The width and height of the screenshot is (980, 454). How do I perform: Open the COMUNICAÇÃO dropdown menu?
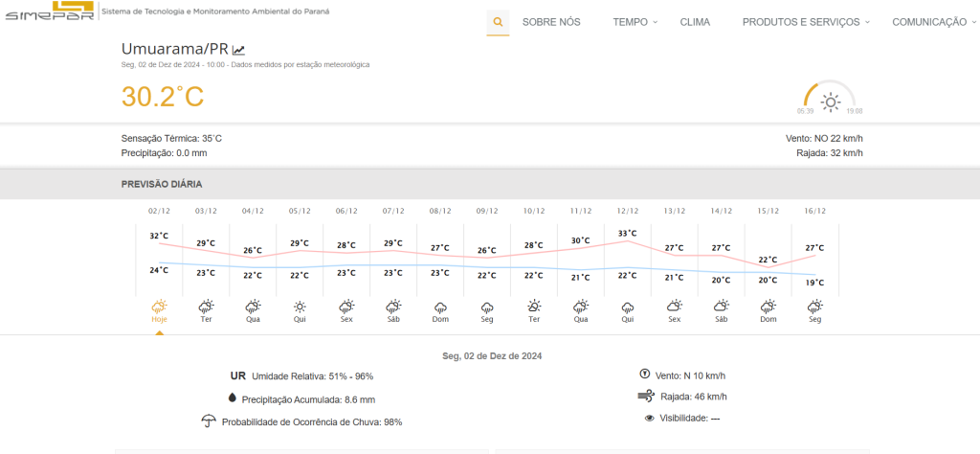click(935, 22)
